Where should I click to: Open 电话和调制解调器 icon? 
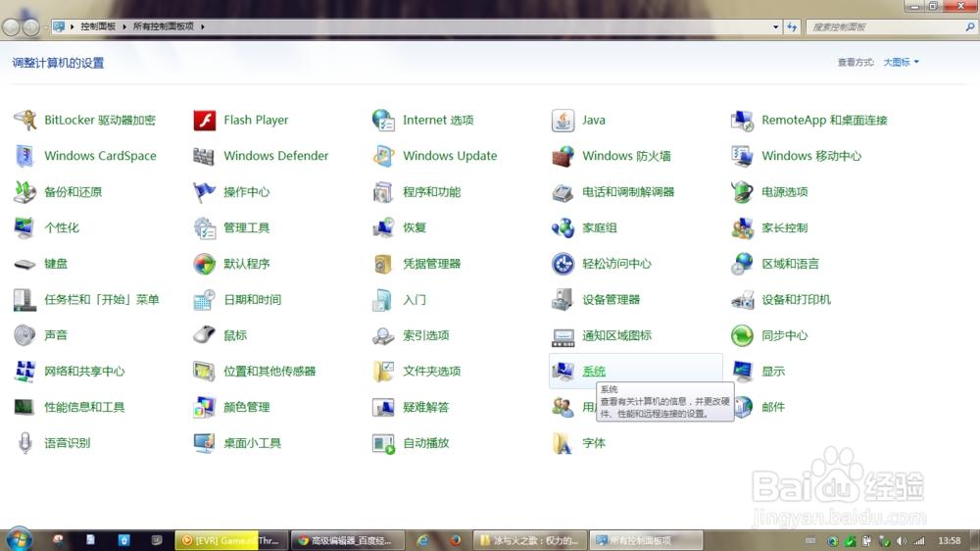tap(563, 192)
